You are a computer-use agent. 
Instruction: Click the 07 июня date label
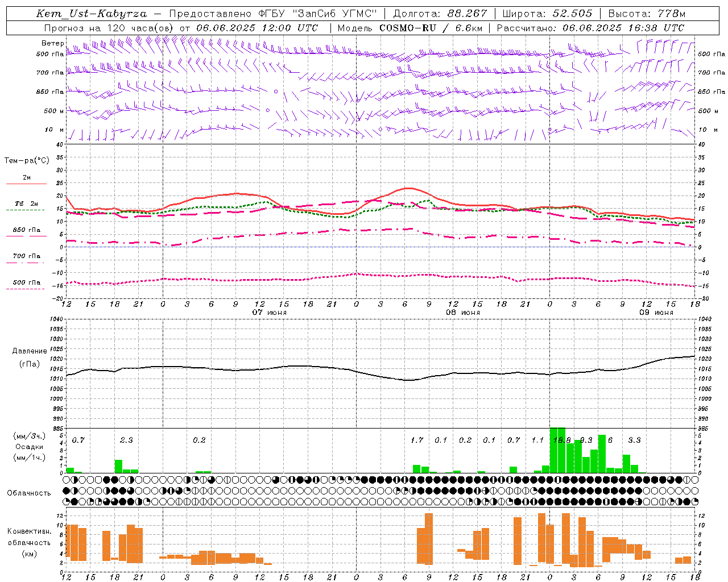coord(270,312)
